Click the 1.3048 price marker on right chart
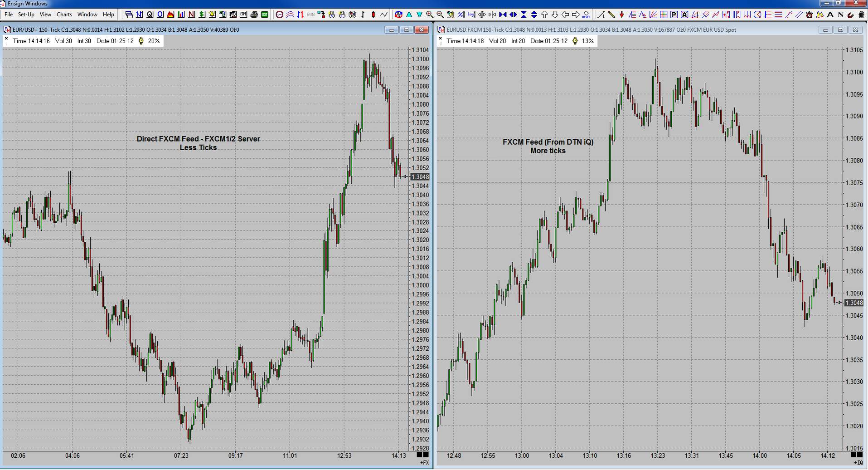This screenshot has width=868, height=470. point(854,303)
